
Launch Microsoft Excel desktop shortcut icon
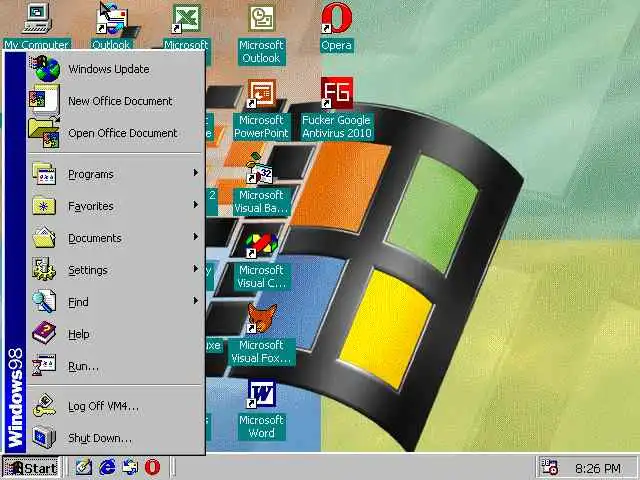(x=186, y=18)
